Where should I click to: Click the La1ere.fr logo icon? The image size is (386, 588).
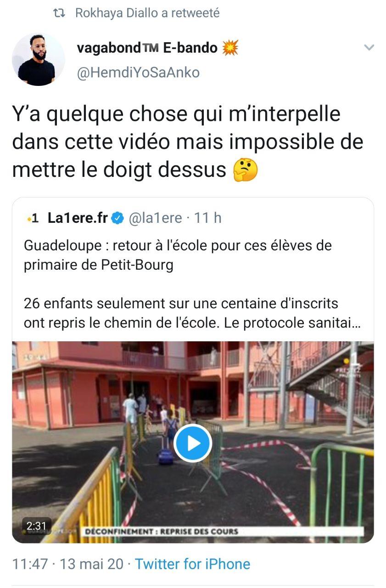click(33, 218)
